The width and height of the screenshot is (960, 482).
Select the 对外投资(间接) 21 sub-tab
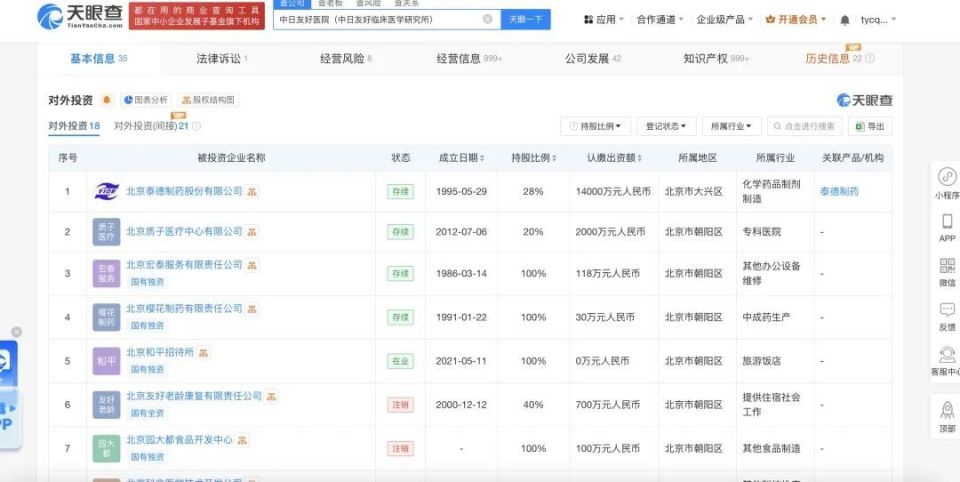pyautogui.click(x=151, y=126)
